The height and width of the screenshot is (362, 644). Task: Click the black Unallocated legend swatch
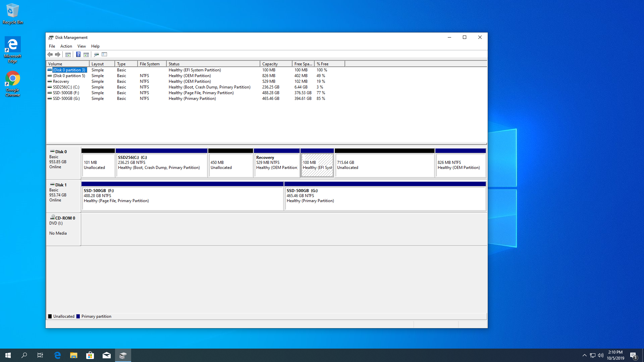pyautogui.click(x=50, y=316)
